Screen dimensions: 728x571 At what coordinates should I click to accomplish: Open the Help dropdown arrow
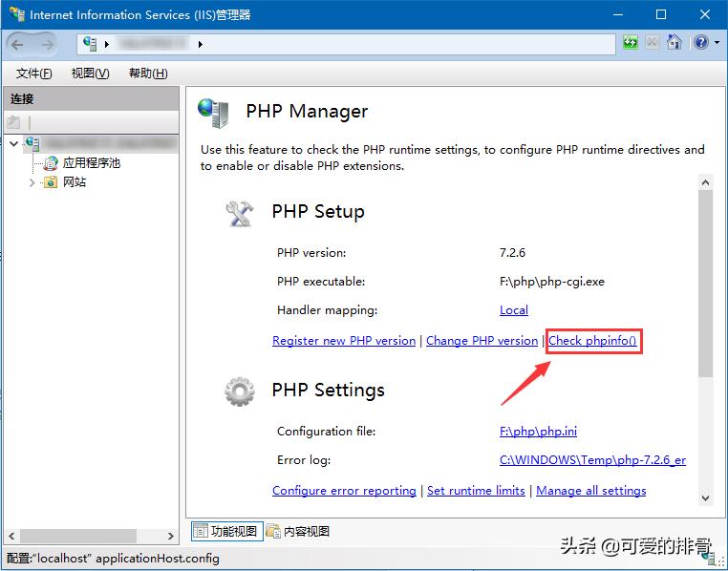[x=717, y=43]
